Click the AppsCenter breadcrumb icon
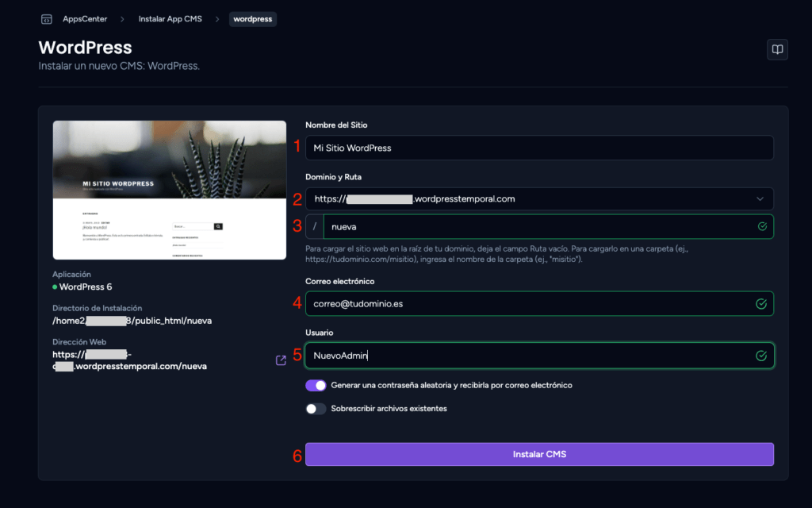 tap(47, 19)
